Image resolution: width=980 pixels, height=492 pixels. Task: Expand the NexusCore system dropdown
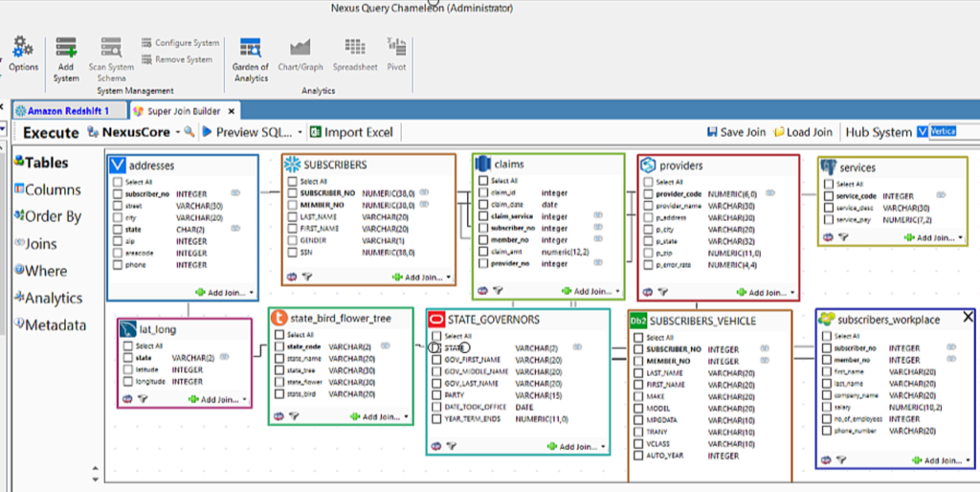tap(177, 132)
